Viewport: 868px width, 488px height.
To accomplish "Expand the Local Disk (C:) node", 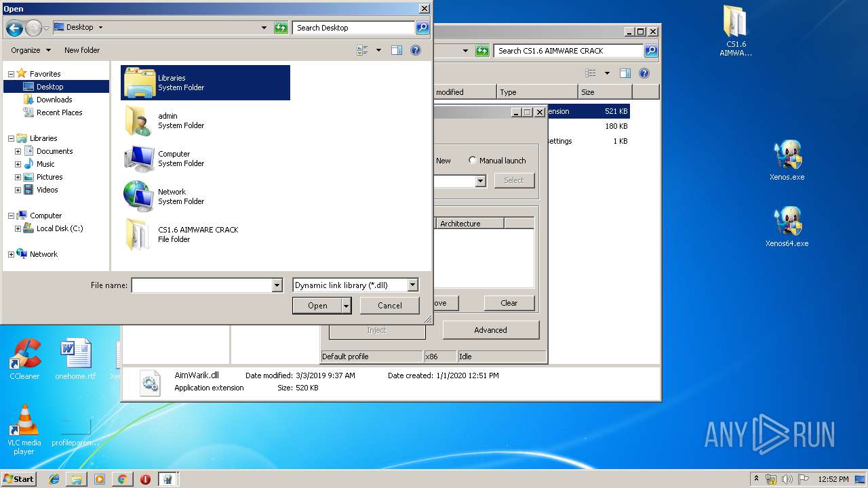I will 18,228.
